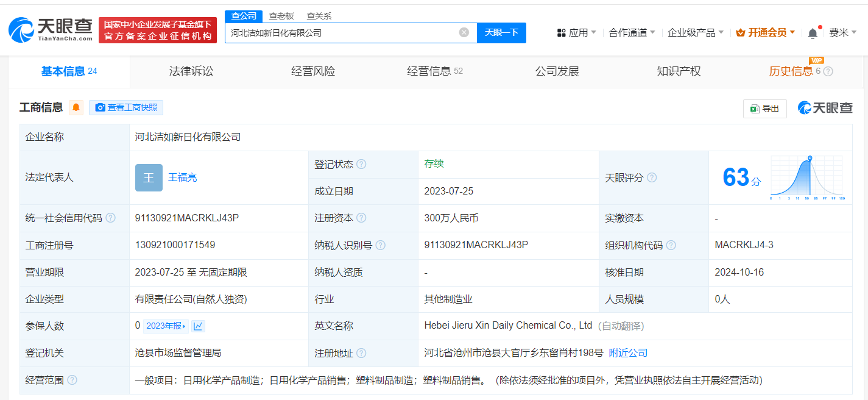Screen dimensions: 868x400
Task: Click registration number 130921000171549
Action: pyautogui.click(x=175, y=245)
